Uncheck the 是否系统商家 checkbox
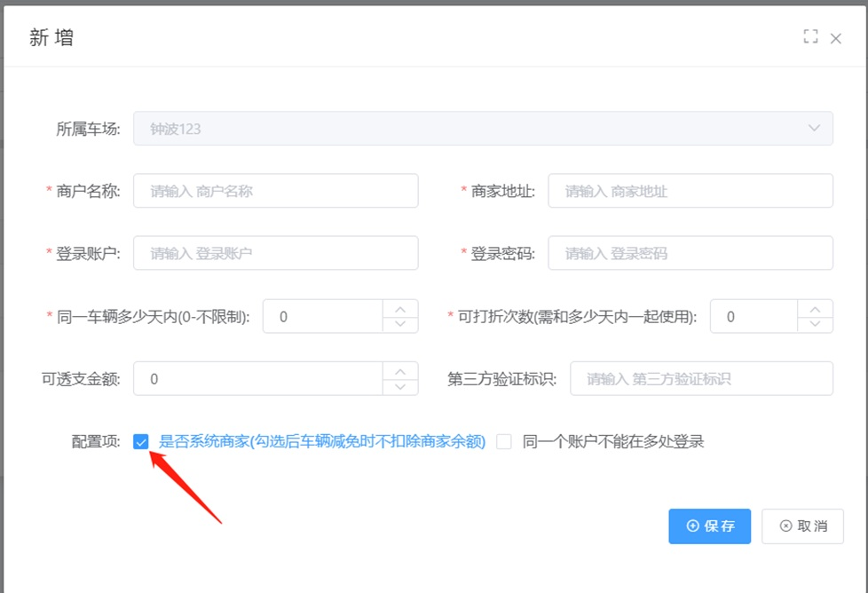The image size is (868, 593). [x=140, y=441]
